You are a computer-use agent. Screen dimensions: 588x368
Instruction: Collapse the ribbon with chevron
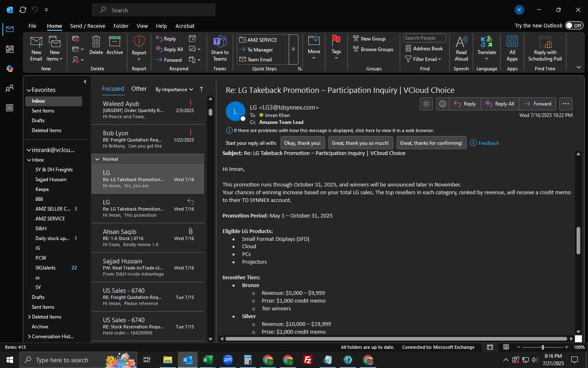pos(579,67)
